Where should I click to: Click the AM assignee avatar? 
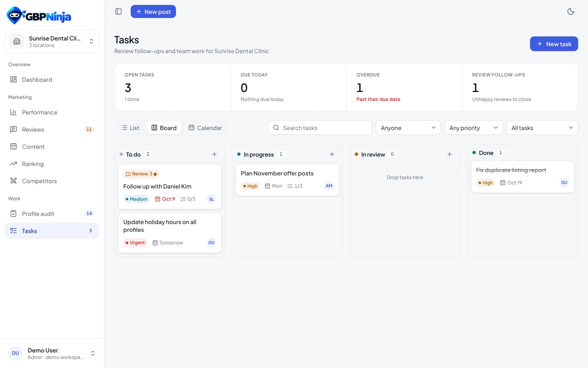click(329, 186)
